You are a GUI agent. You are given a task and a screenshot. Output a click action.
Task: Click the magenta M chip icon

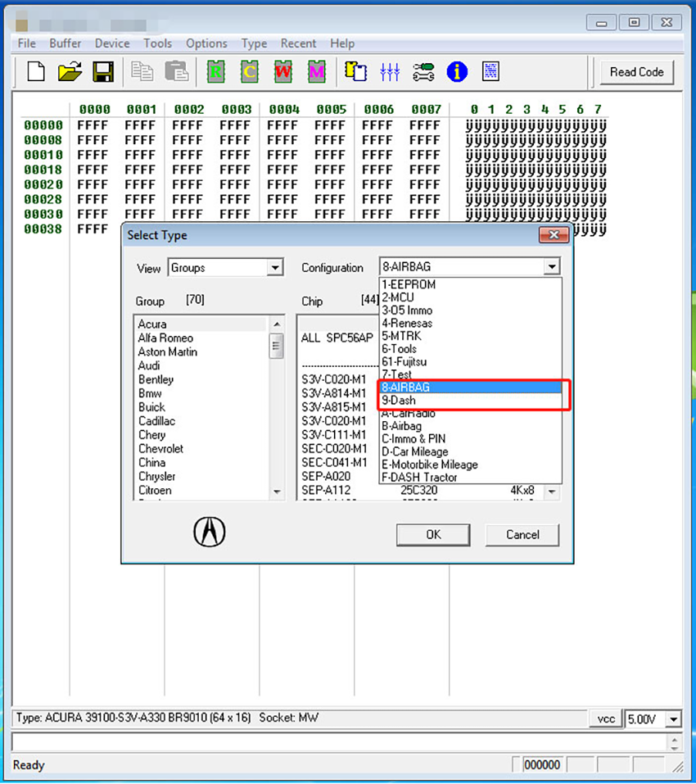317,71
